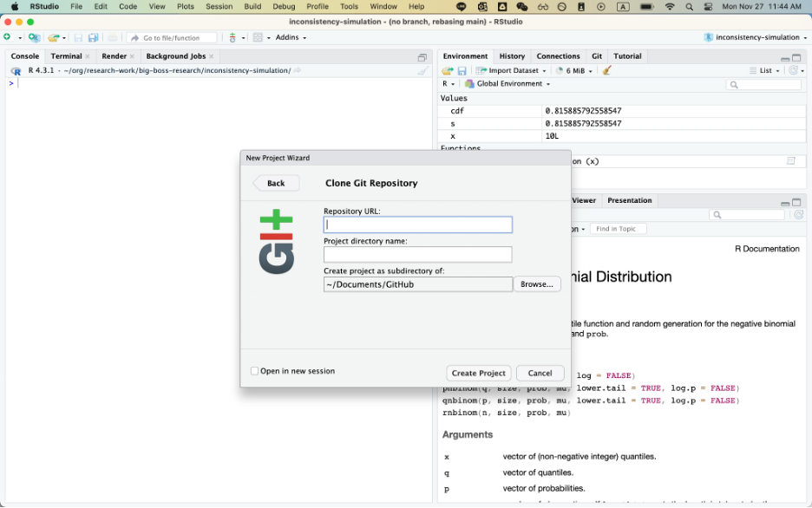The image size is (812, 508).
Task: Select the s variable row
Action: click(621, 123)
